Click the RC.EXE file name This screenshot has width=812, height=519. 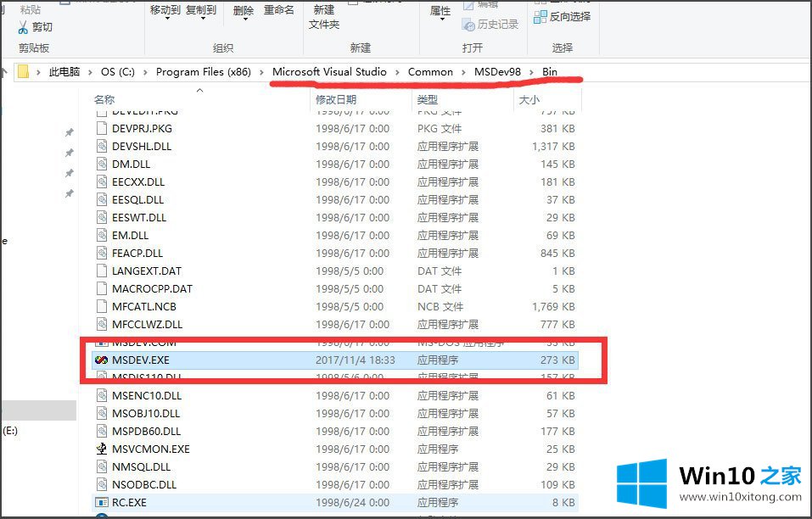(130, 502)
